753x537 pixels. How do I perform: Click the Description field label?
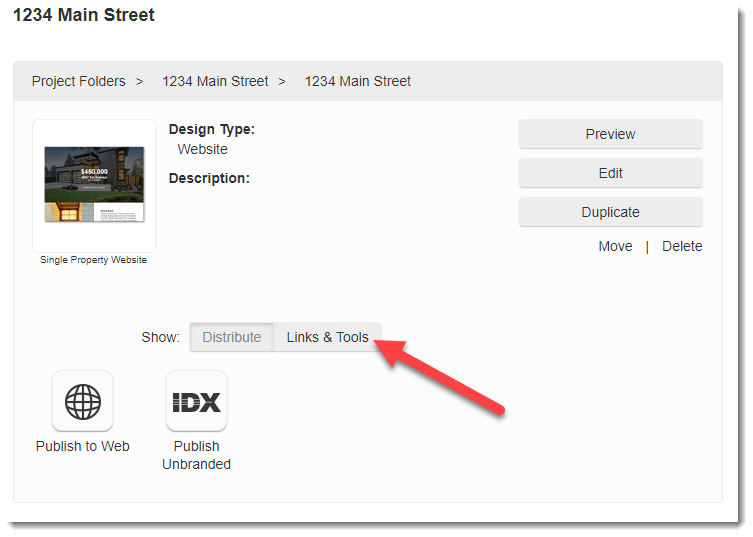[209, 178]
